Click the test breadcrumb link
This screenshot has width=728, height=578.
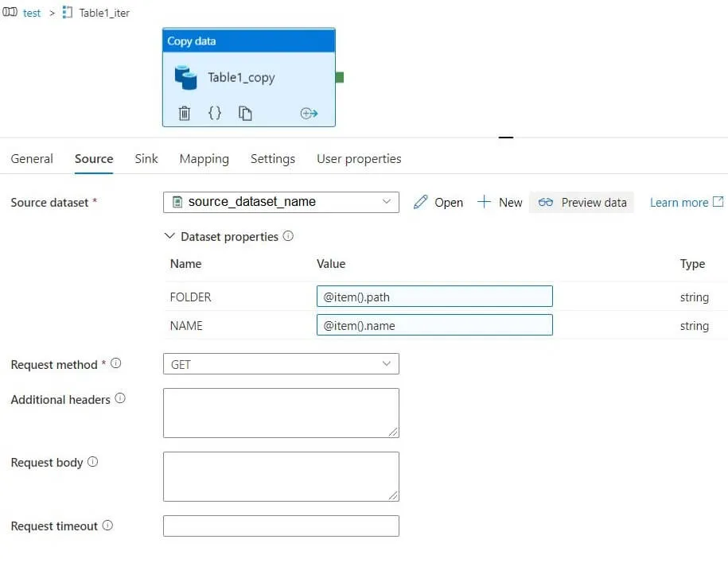coord(32,13)
